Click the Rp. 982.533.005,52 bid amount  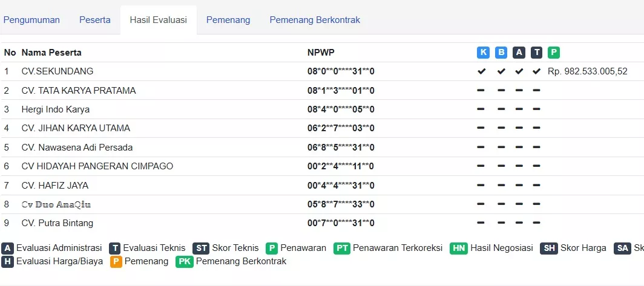588,71
